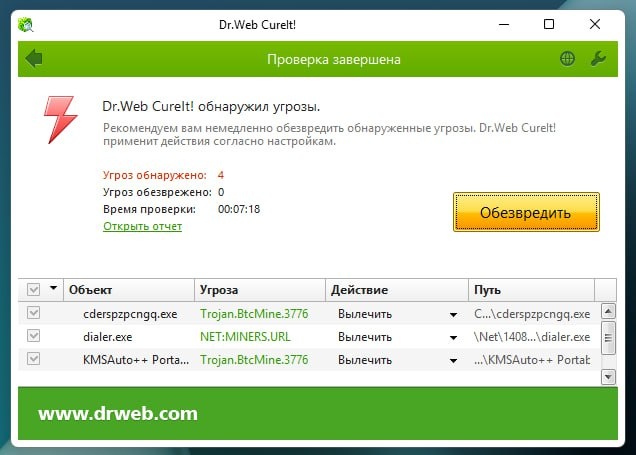Click the scroll up arrow in threat list
Screen dimensions: 636x455
(x=608, y=311)
